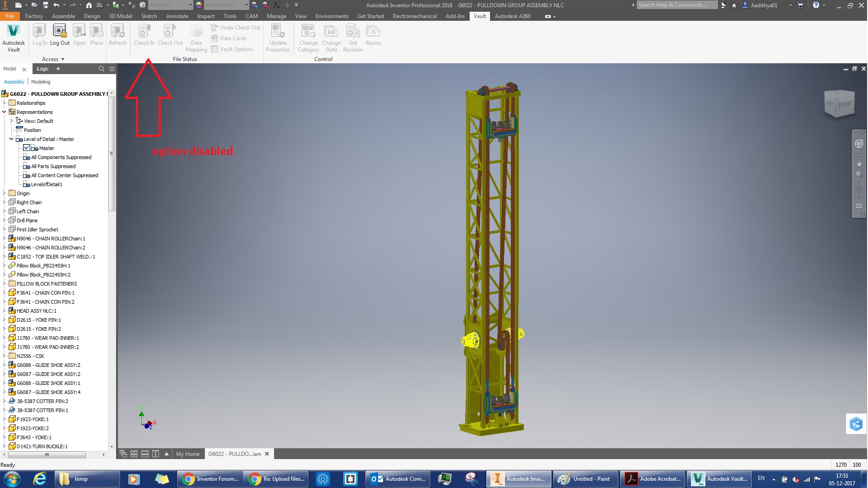Select the Pan tool in navigation bar

[859, 163]
